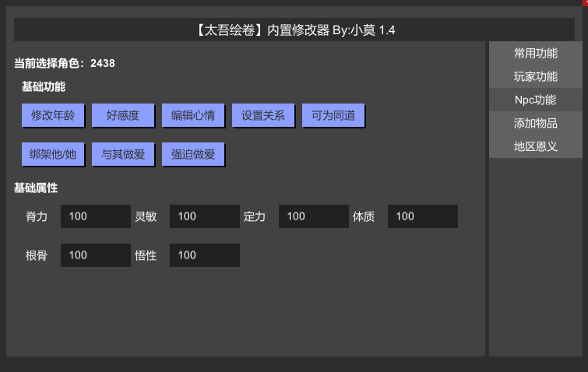Click the 可为同道 button

tap(333, 115)
